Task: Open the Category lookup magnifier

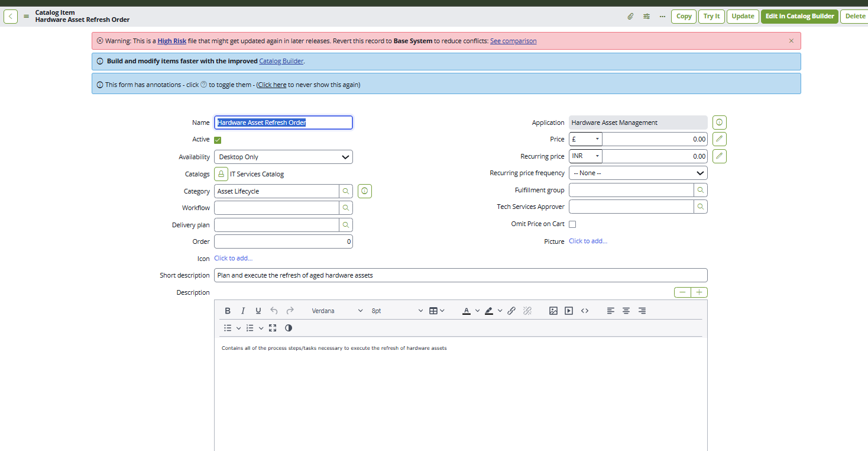Action: point(346,191)
